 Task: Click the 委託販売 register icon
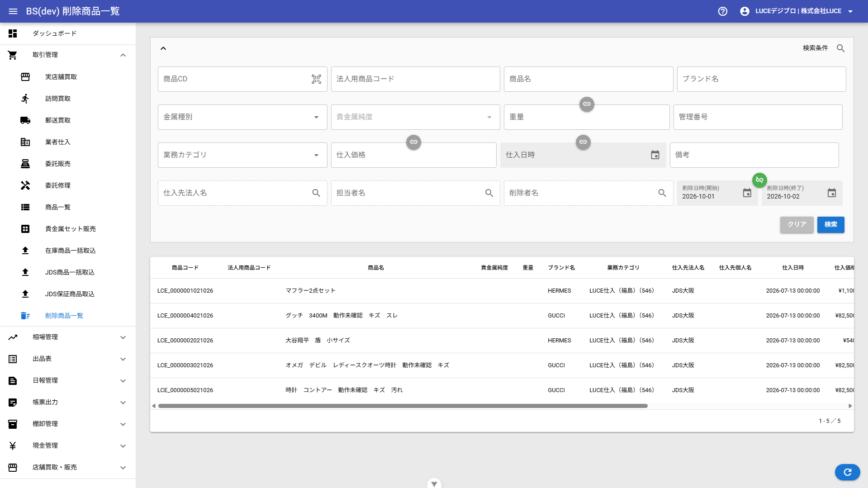[25, 164]
